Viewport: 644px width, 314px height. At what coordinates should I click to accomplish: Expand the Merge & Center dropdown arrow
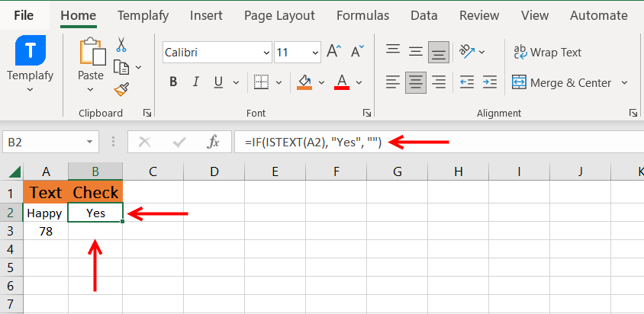pos(625,82)
